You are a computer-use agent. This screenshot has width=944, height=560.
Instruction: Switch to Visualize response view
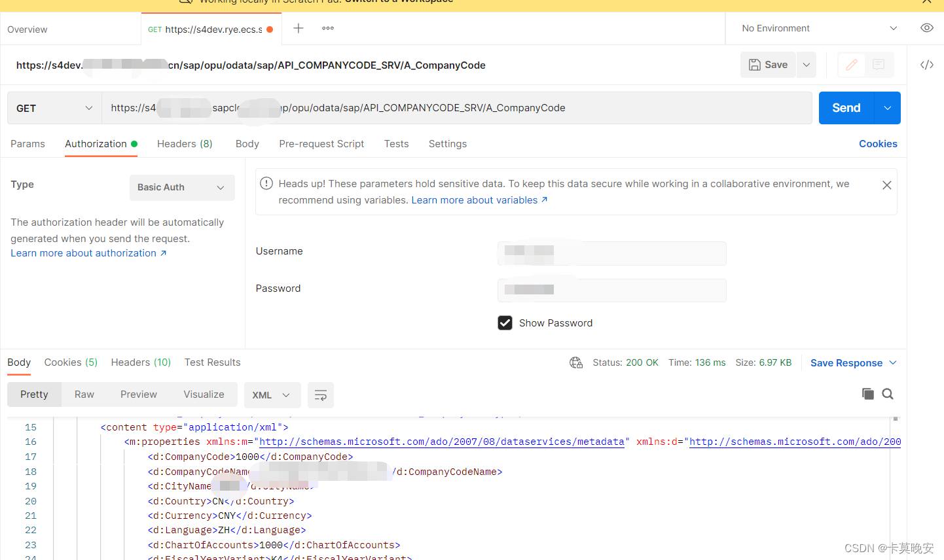[x=204, y=394]
